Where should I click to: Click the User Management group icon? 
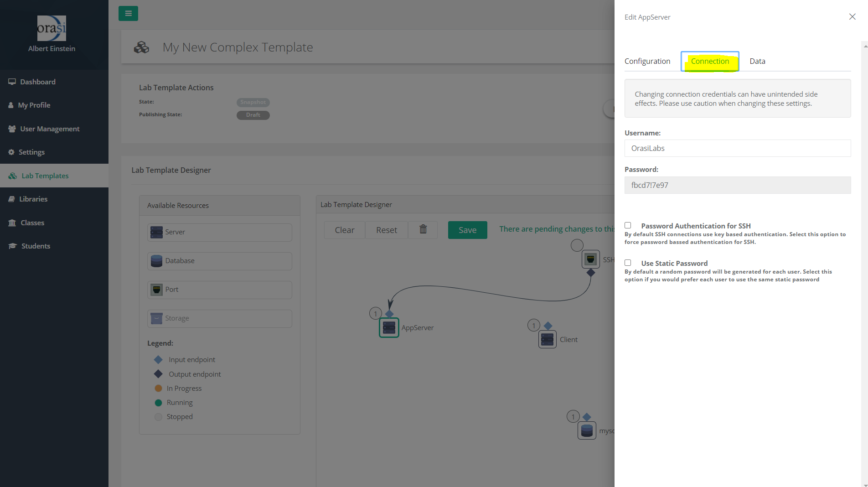click(x=12, y=129)
